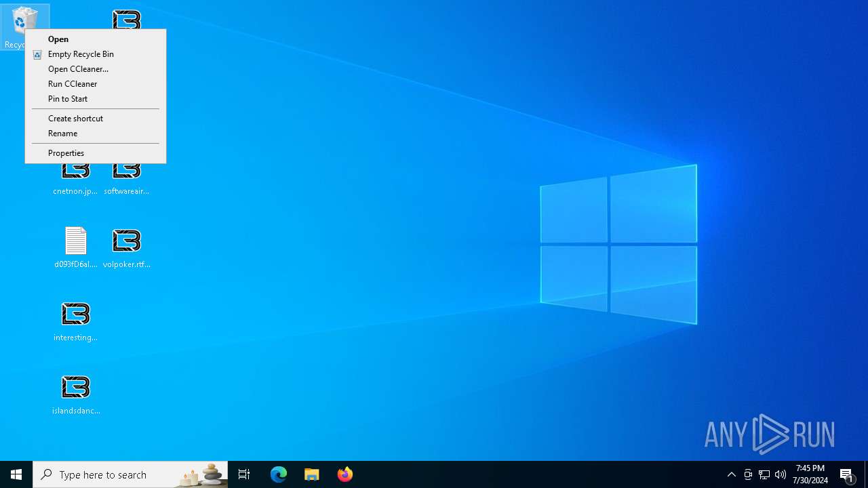Open the volume speaker tray icon

(781, 474)
